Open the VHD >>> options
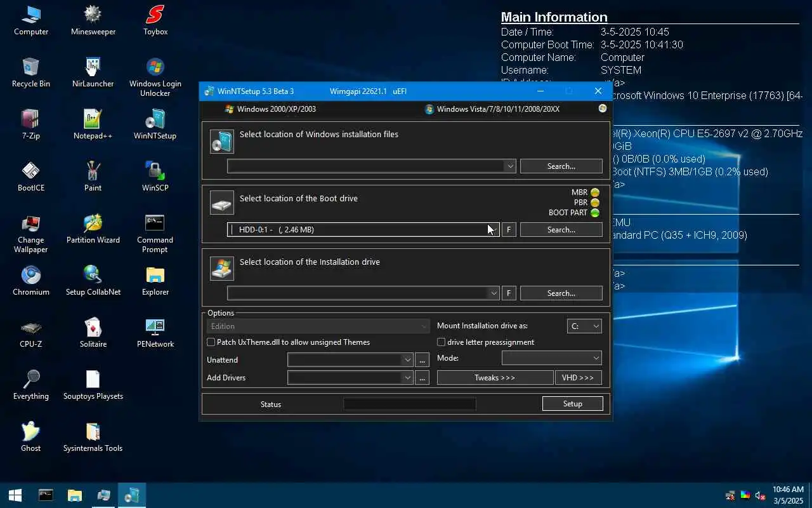This screenshot has height=508, width=812. [x=579, y=378]
